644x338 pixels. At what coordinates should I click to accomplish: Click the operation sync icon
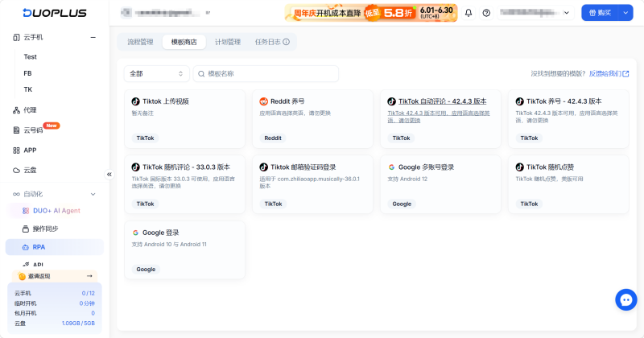coord(26,229)
